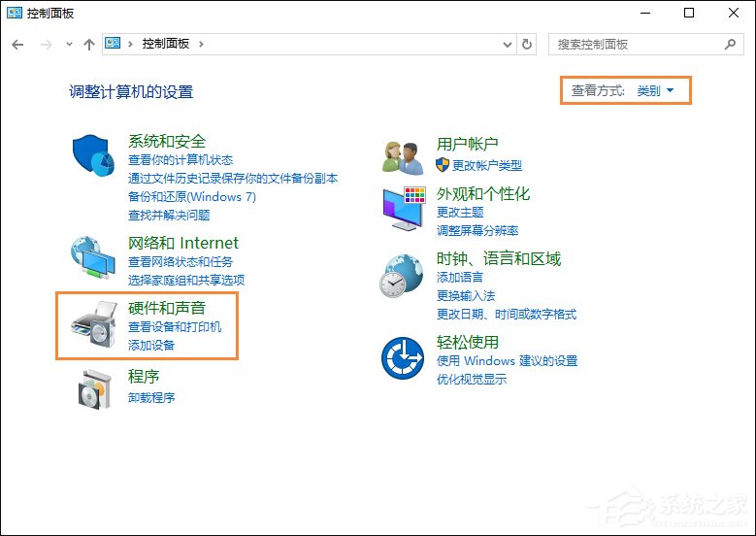Expand the address bar history dropdown
This screenshot has height=536, width=756.
508,44
